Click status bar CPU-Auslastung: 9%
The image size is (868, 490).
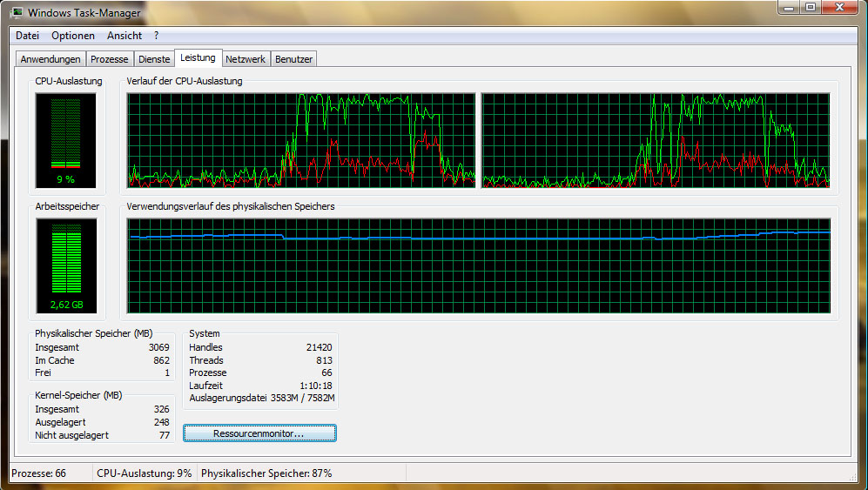click(x=144, y=473)
